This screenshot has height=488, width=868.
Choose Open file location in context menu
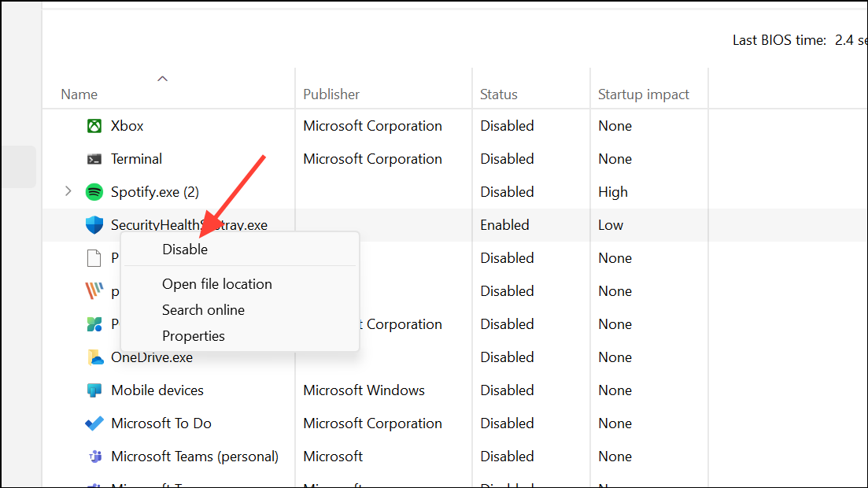point(217,284)
